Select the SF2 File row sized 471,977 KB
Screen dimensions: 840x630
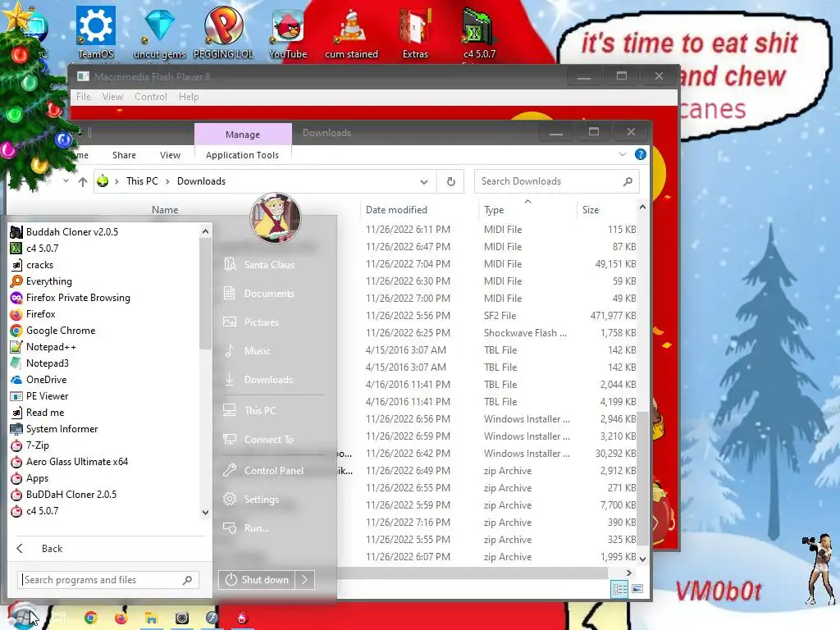point(500,316)
